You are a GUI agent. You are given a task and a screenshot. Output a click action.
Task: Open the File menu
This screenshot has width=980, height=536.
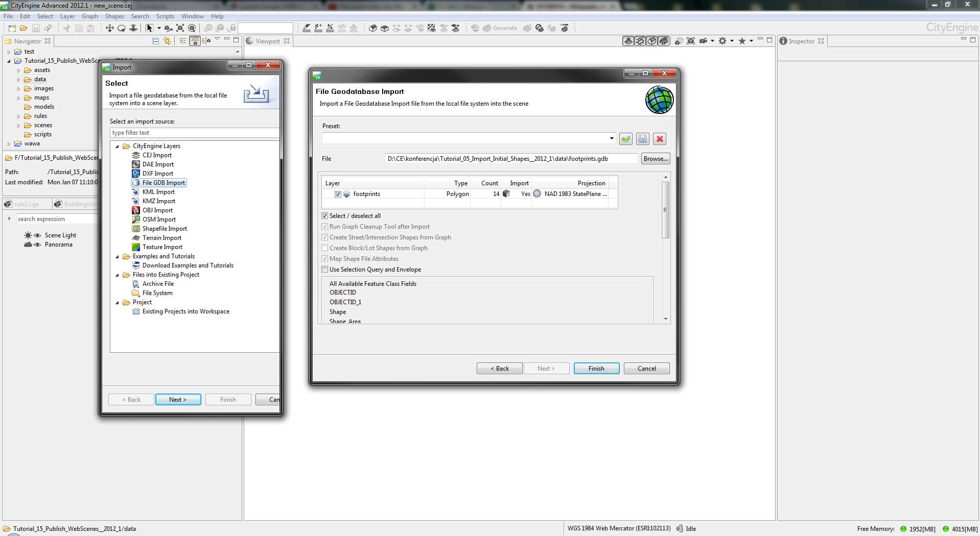tap(8, 16)
